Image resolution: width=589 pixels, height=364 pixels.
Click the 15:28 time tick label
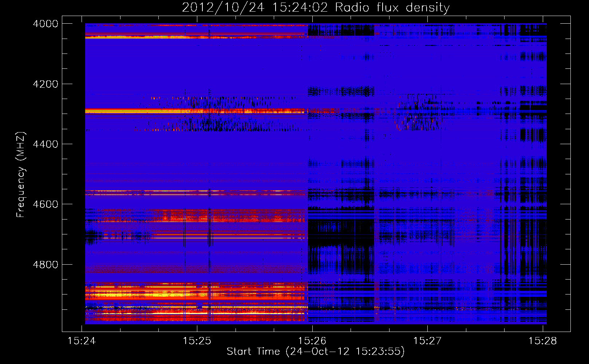[x=543, y=341]
